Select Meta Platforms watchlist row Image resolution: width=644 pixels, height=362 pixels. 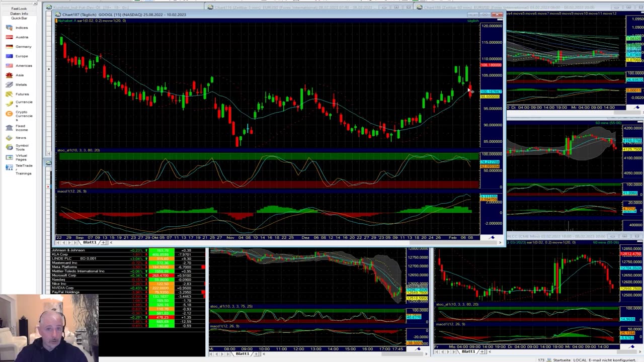128,267
